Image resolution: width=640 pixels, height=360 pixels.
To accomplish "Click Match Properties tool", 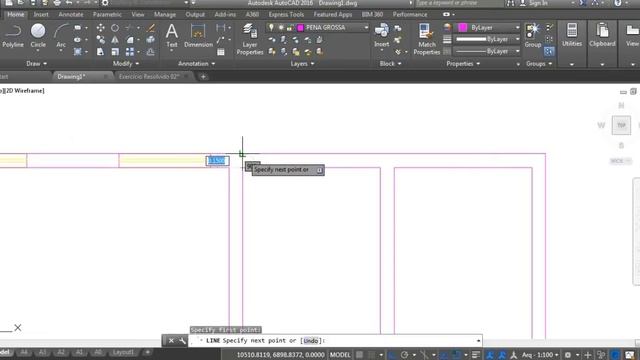I will point(427,39).
